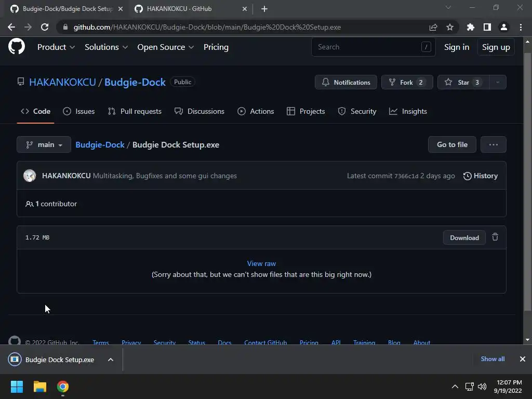Open the Pull requests tab
Viewport: 532px width, 399px height.
pyautogui.click(x=135, y=111)
